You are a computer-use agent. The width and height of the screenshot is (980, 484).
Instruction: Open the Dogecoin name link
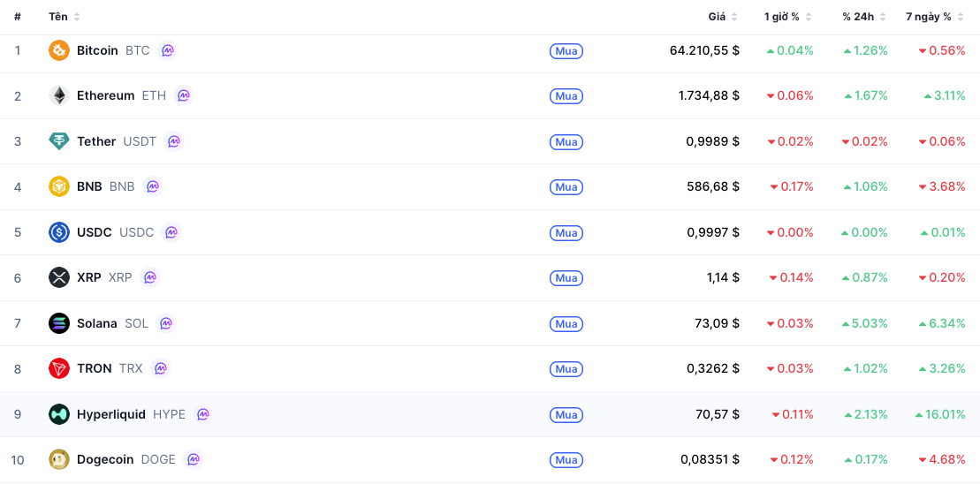[x=105, y=459]
